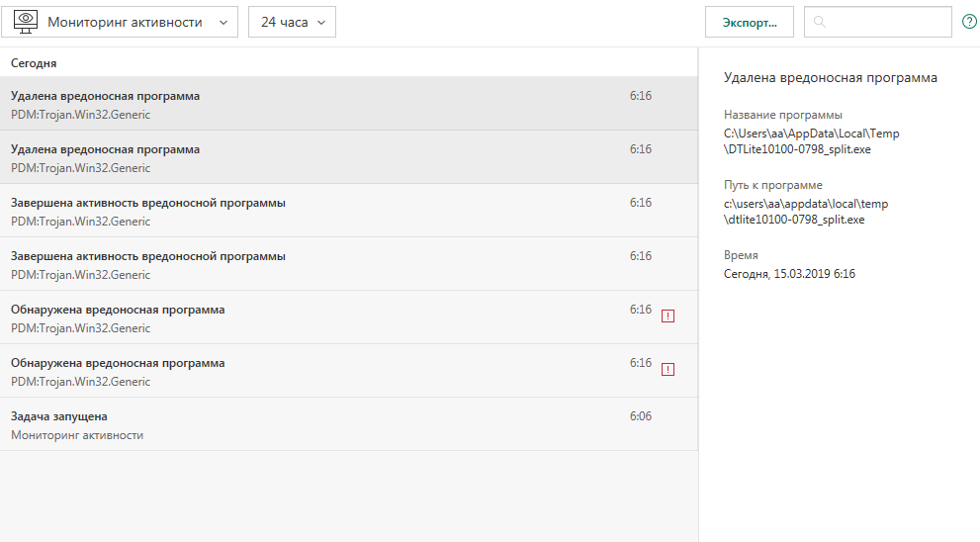This screenshot has height=542, width=980.
Task: Click the Путь к программе path value
Action: click(806, 211)
